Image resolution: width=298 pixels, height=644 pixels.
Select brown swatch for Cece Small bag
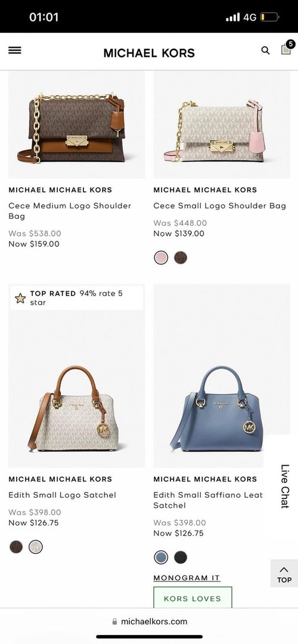[181, 258]
